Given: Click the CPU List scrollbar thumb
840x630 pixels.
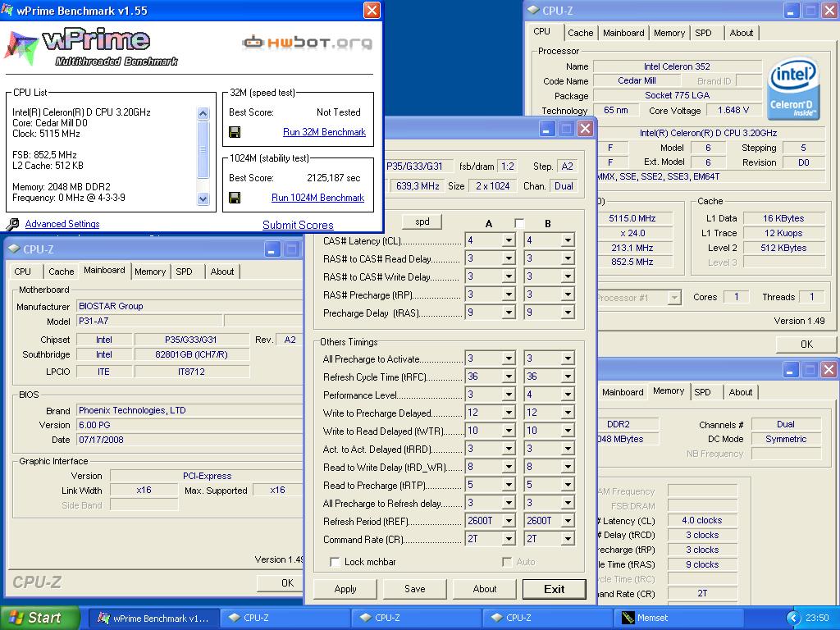Looking at the screenshot, I should click(203, 149).
